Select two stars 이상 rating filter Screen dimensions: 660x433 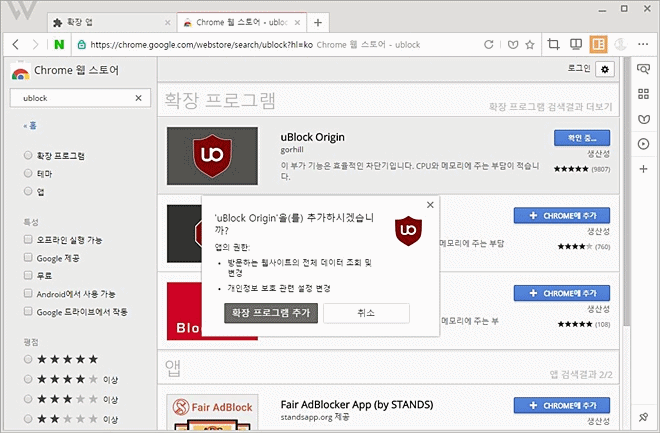click(28, 419)
